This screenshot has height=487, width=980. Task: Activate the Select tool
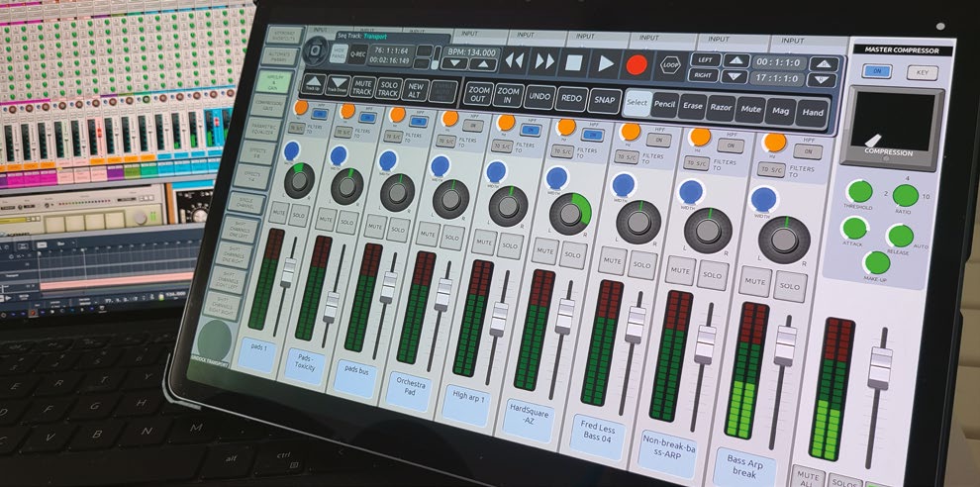click(637, 103)
